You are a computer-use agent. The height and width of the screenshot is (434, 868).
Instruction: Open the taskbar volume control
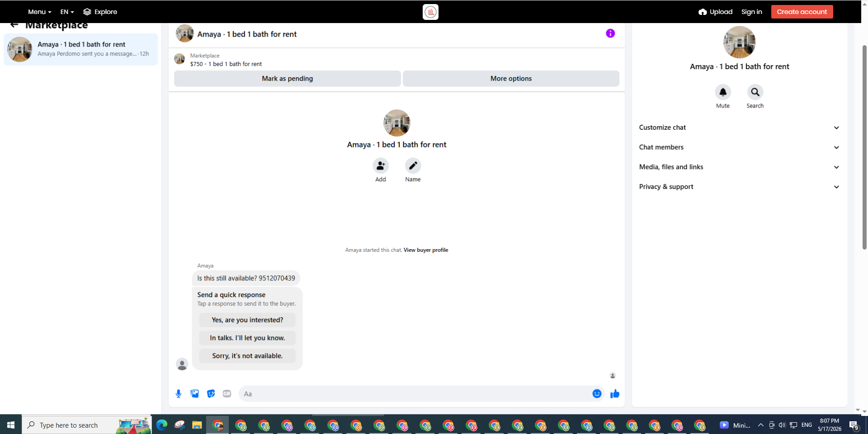tap(782, 425)
